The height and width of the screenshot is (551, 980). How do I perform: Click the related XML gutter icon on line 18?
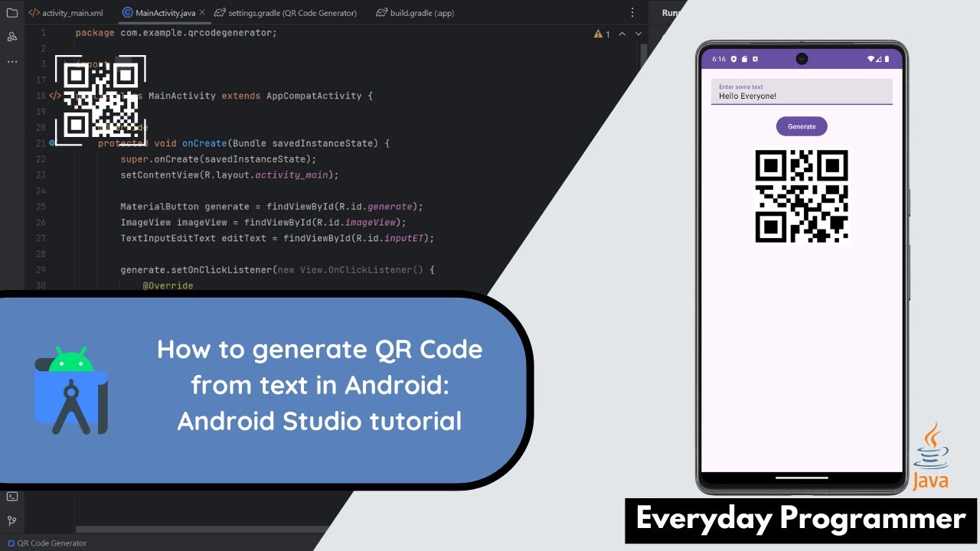54,96
